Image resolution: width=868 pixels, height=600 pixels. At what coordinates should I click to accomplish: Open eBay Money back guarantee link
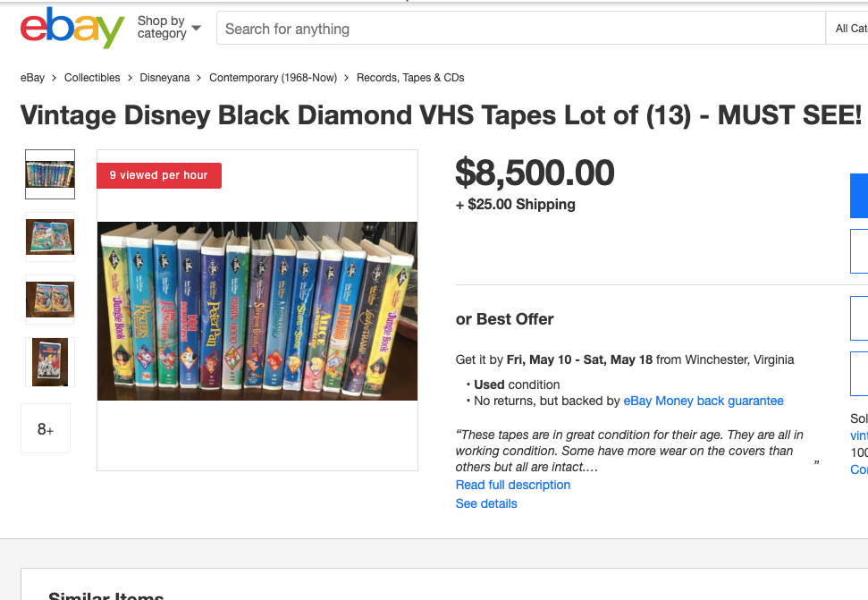tap(703, 401)
